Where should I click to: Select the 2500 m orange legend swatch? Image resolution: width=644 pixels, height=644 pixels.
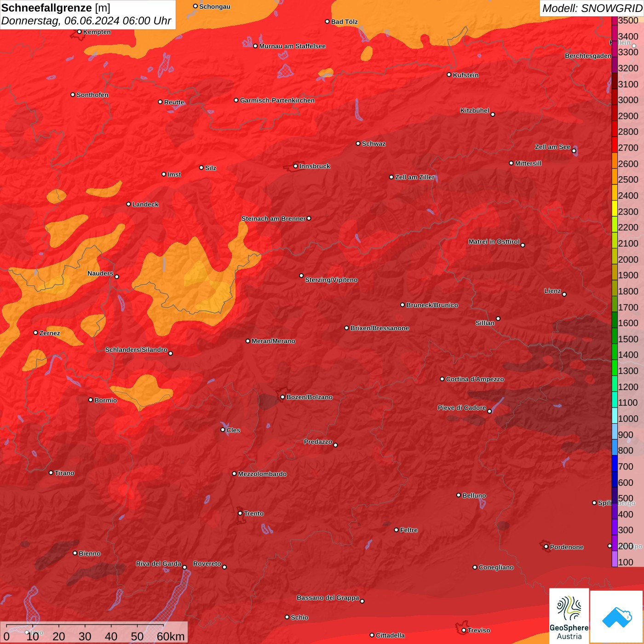[615, 176]
